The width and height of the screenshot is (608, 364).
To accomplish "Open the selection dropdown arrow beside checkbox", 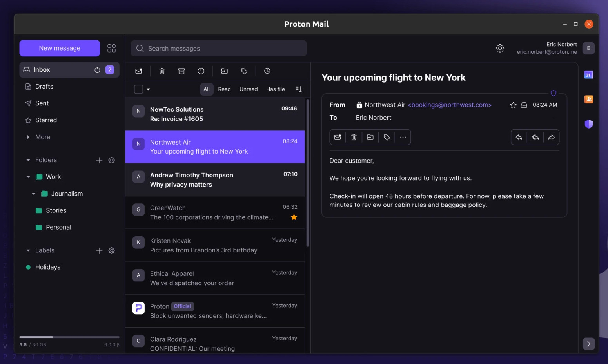I will 148,89.
